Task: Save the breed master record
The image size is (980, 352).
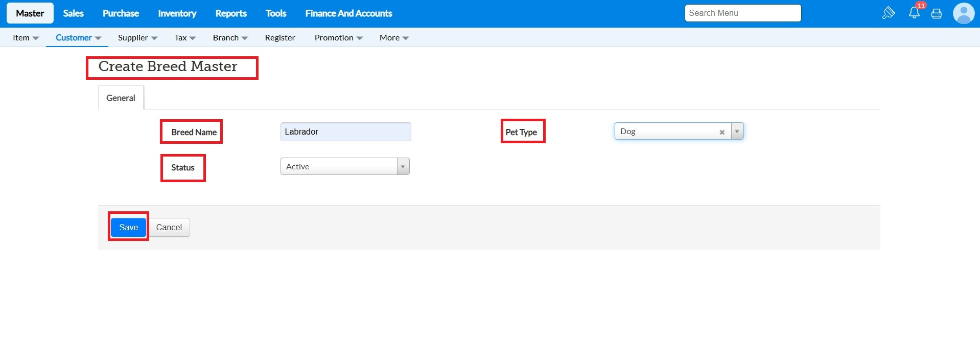Action: click(x=129, y=227)
